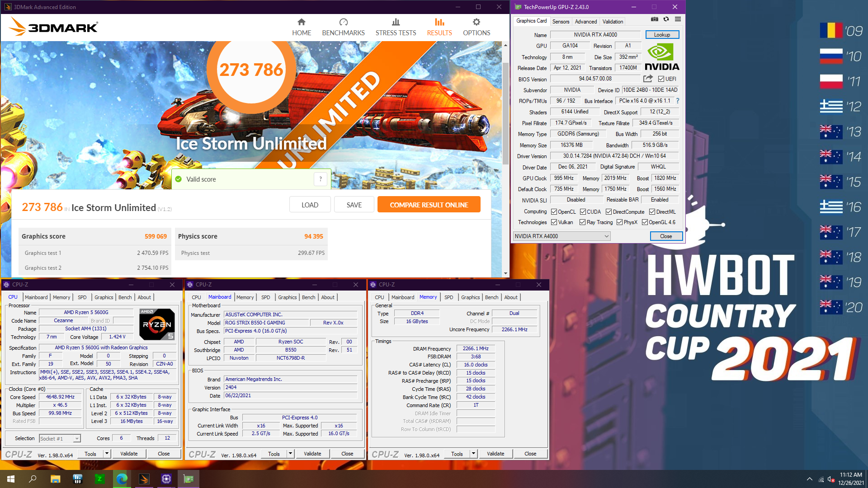Screen dimensions: 868x488
Task: Switch to the GPU-Z Sensors tab
Action: click(561, 21)
